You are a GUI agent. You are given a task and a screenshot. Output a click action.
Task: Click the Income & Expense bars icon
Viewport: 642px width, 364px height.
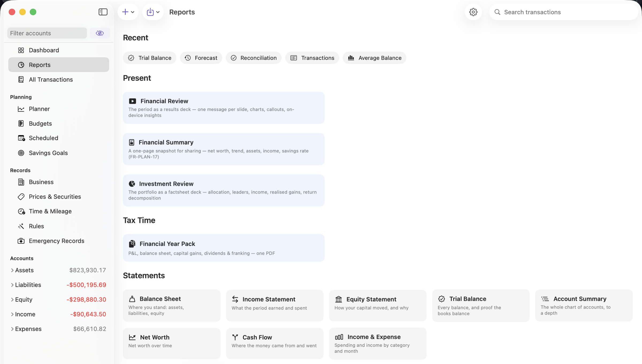point(339,337)
